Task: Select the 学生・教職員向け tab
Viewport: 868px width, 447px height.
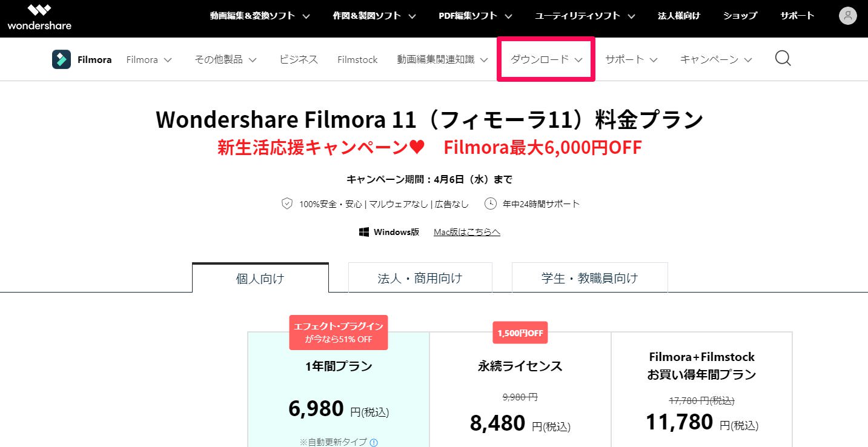Action: click(589, 278)
